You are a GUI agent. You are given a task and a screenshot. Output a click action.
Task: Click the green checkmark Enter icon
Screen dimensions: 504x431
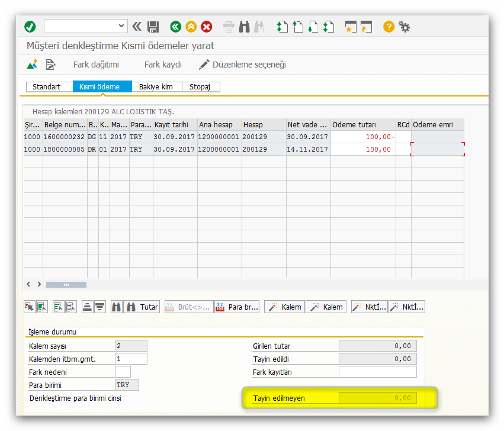coord(30,27)
